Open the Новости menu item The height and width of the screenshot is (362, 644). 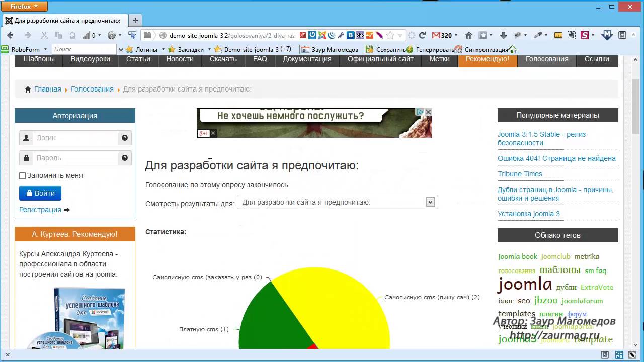[x=180, y=59]
